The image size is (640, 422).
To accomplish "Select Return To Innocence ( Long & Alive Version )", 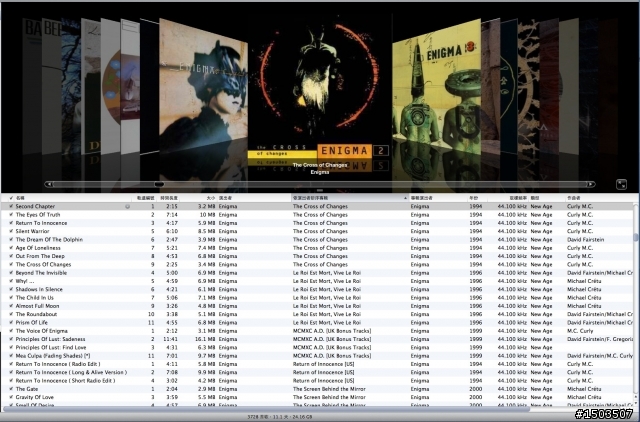I will (317, 372).
